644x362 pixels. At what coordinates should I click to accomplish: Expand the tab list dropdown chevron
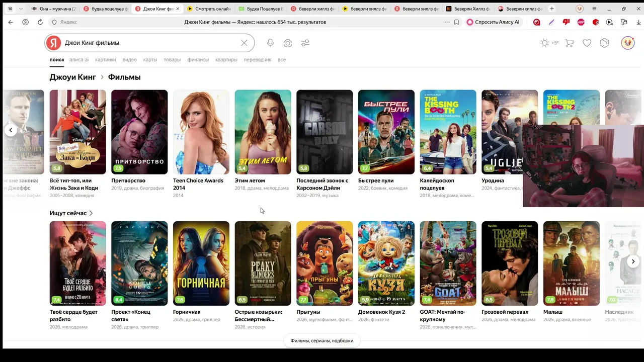[21, 9]
